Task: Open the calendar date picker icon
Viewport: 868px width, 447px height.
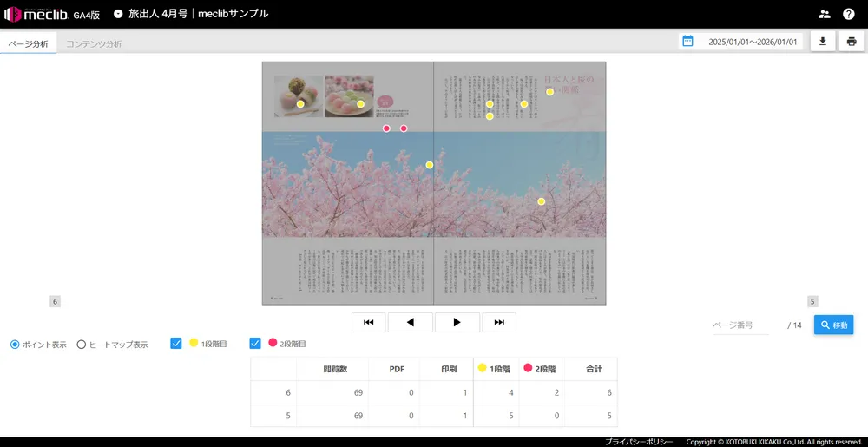Action: [688, 41]
